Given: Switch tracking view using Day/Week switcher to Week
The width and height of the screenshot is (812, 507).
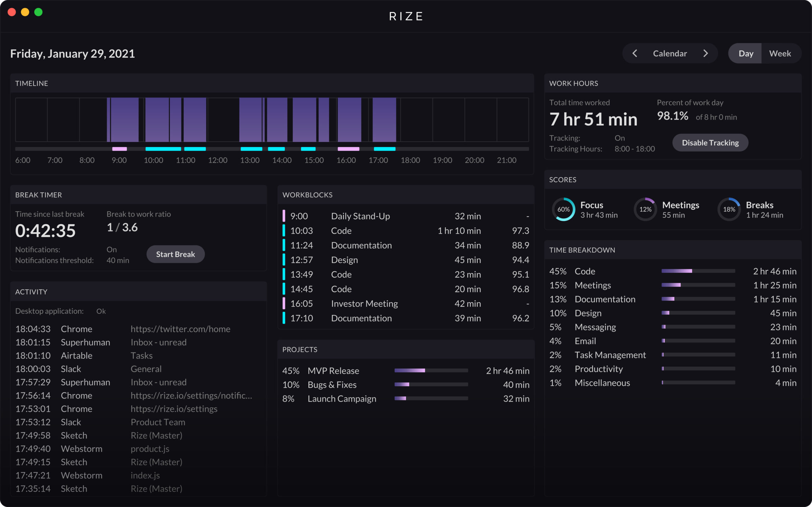Looking at the screenshot, I should [781, 53].
